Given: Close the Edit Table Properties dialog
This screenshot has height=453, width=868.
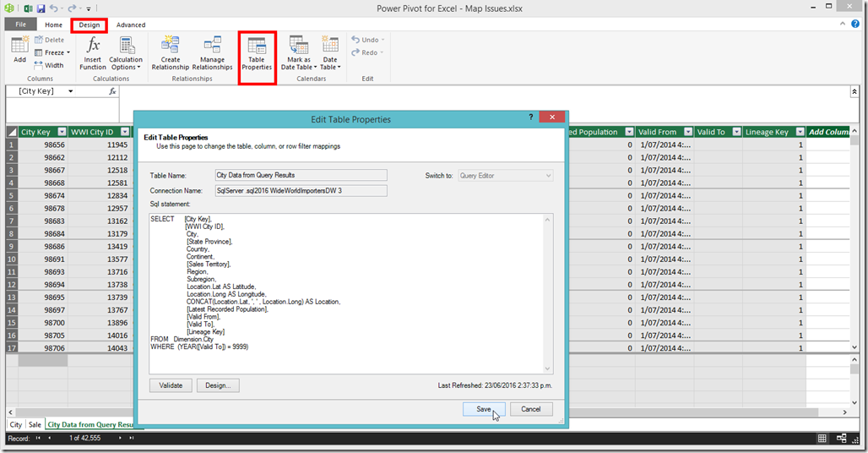Looking at the screenshot, I should coord(552,117).
